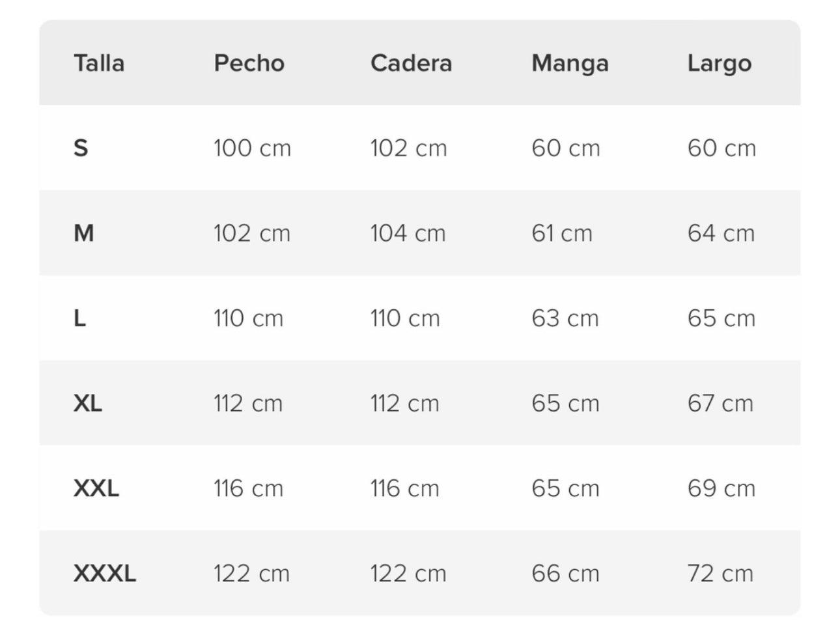Click the 61 cm Manga value

click(562, 233)
